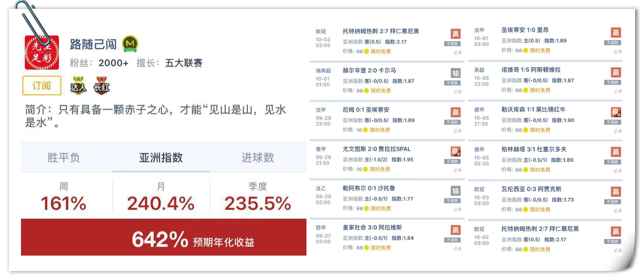
Task: Click the 先生足彩 red avatar logo
Action: [x=42, y=53]
